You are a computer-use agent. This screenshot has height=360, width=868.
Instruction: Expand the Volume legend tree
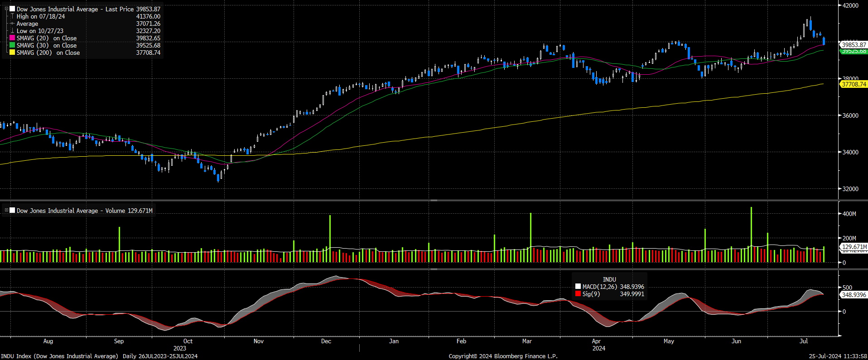[x=6, y=210]
